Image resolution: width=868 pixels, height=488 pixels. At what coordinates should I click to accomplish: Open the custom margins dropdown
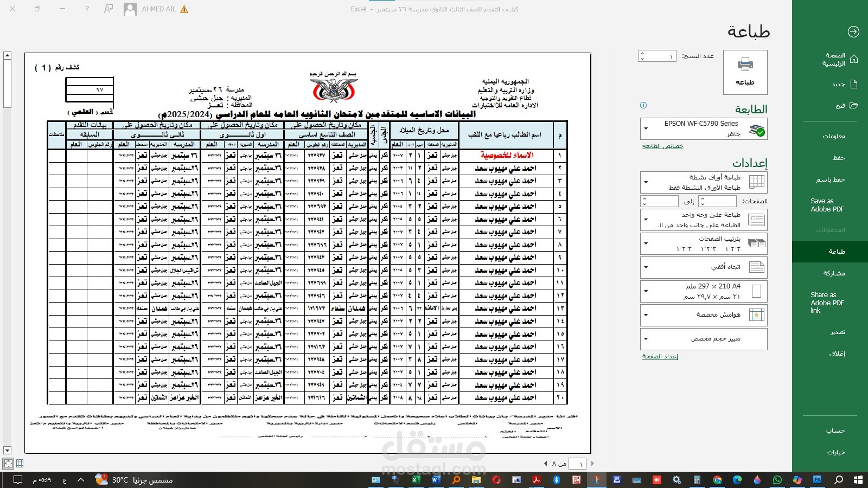click(704, 314)
